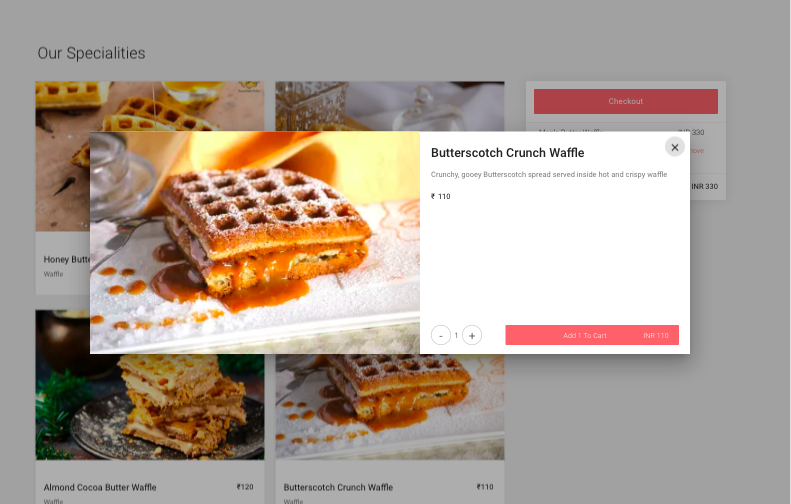Click the large butterscotch waffle photo in dialog
The width and height of the screenshot is (791, 504).
pyautogui.click(x=255, y=243)
